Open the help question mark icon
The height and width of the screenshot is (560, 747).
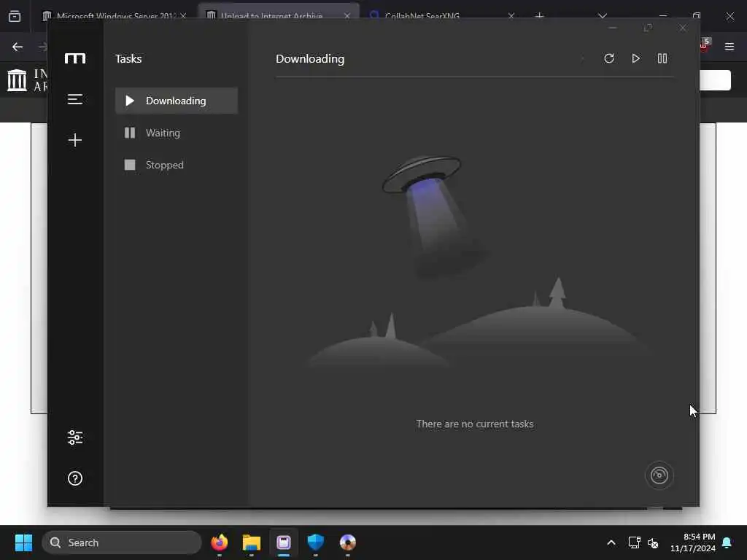pos(75,478)
